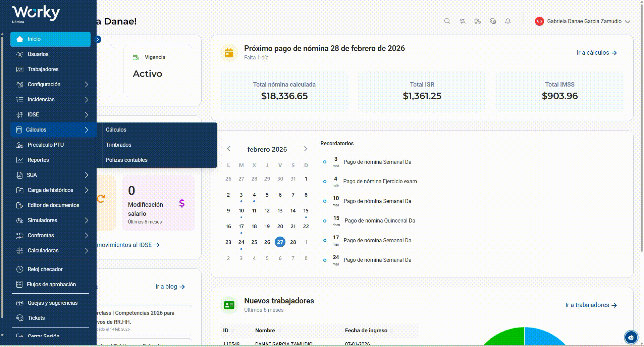Click the page vertical scrollbar
The width and height of the screenshot is (644, 347).
pos(642,128)
